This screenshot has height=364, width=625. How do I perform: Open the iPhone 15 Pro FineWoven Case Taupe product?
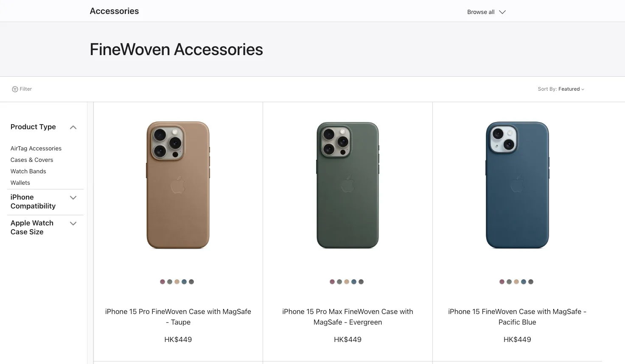pos(178,317)
